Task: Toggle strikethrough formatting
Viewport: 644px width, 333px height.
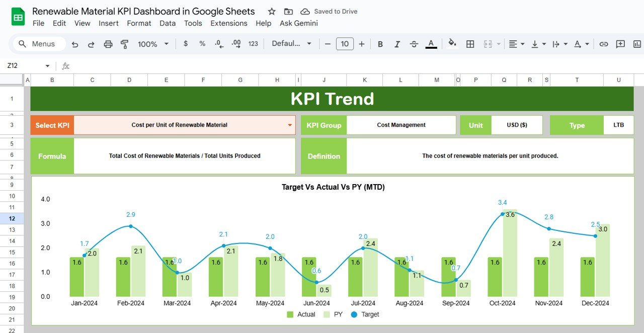Action: (414, 44)
